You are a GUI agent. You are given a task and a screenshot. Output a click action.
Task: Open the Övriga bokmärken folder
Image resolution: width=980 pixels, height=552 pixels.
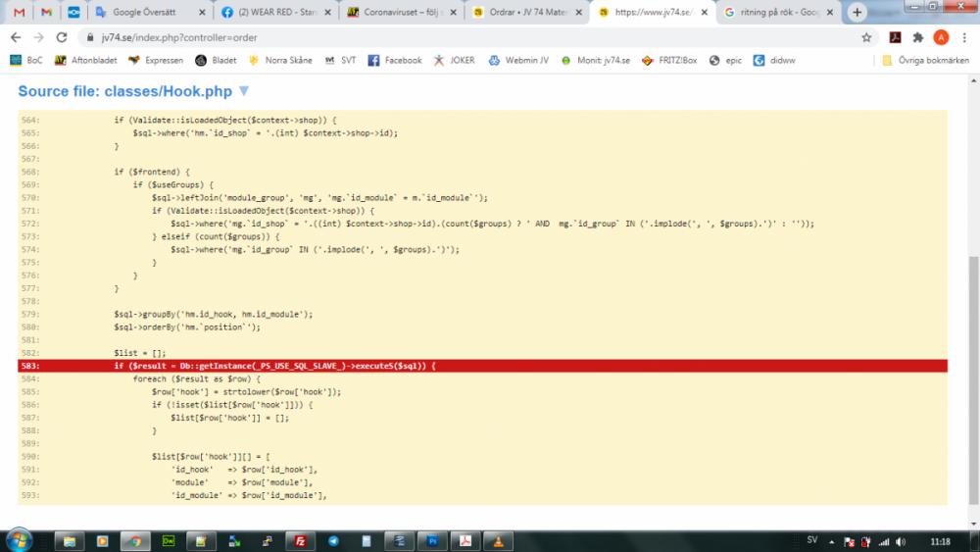click(x=925, y=60)
